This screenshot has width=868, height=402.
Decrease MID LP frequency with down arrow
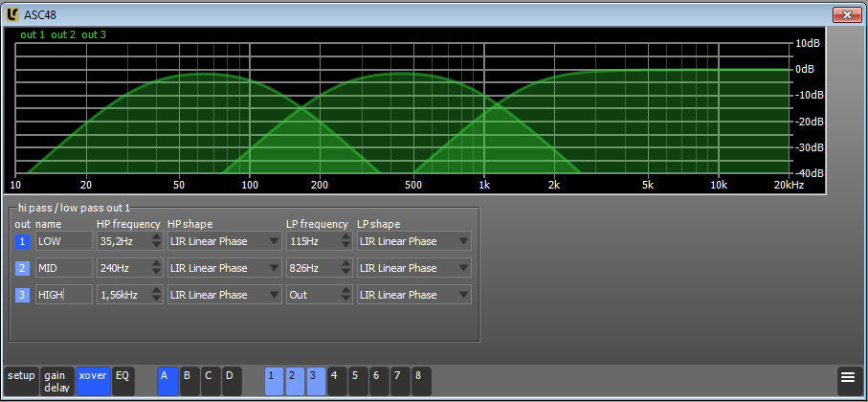click(346, 273)
